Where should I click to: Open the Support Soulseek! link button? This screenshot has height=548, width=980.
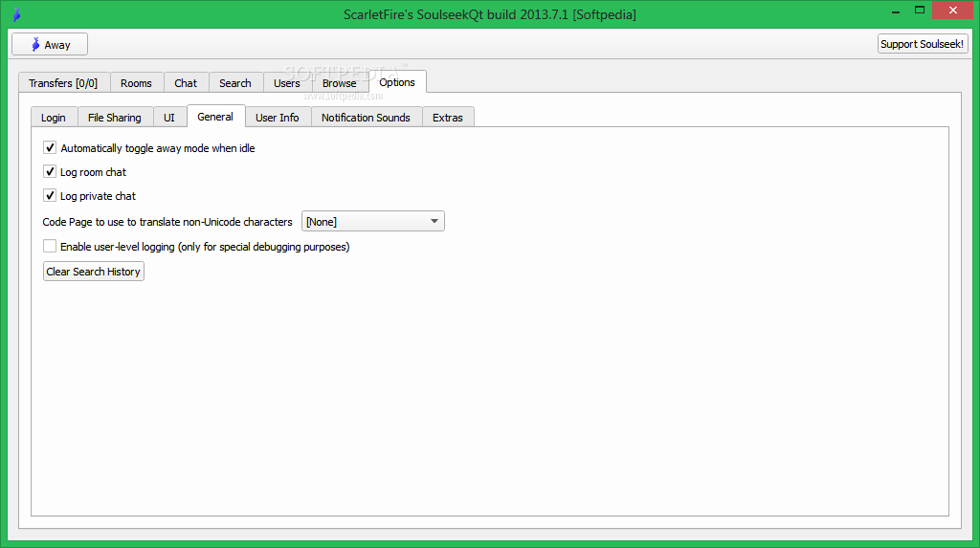(923, 44)
